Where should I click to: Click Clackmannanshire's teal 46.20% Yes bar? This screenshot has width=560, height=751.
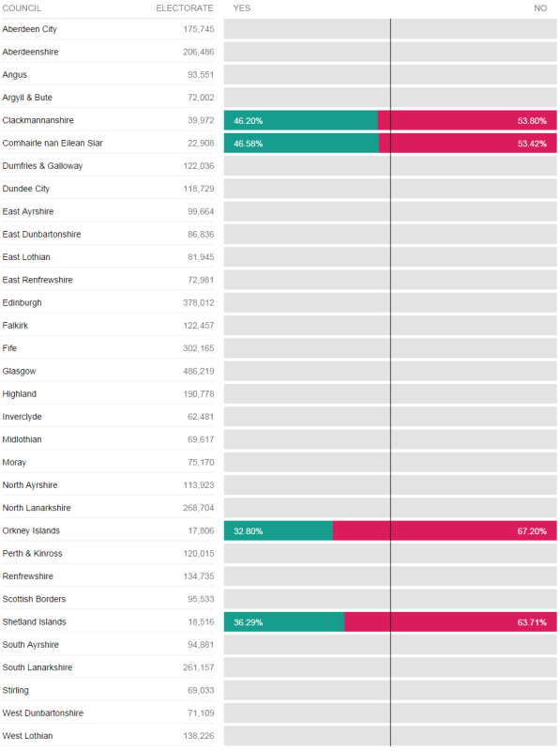[x=300, y=120]
